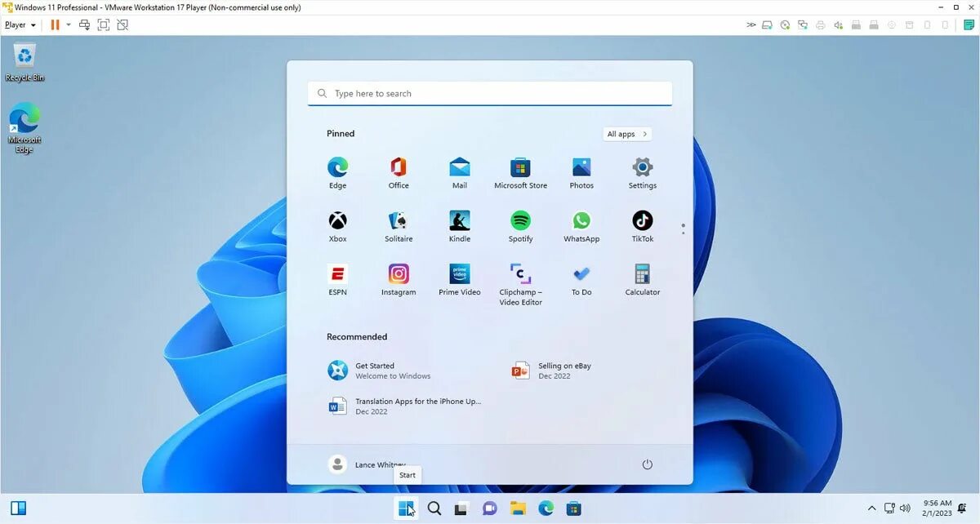Launch the Photos app

[x=581, y=173]
